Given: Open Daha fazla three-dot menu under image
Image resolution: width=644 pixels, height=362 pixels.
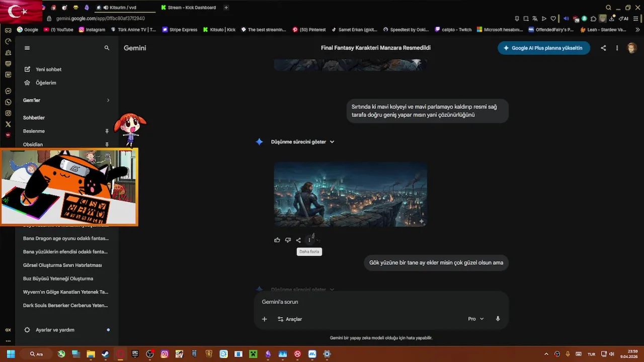Looking at the screenshot, I should [309, 240].
